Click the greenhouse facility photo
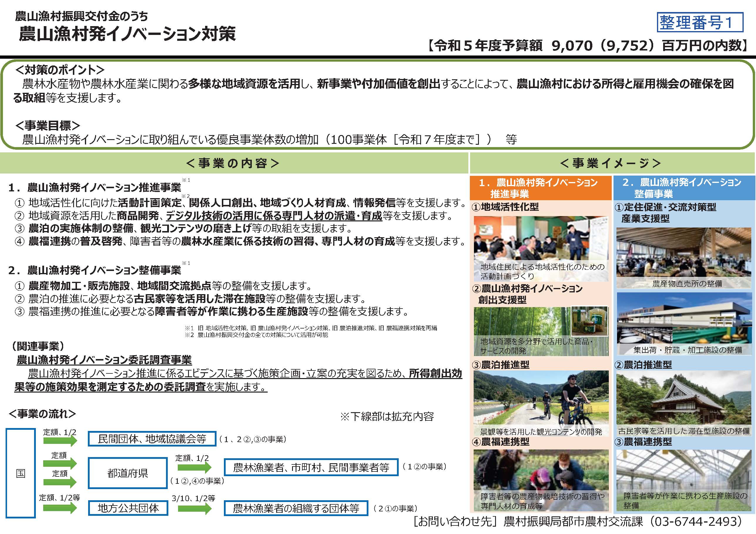The width and height of the screenshot is (756, 534). 684,480
